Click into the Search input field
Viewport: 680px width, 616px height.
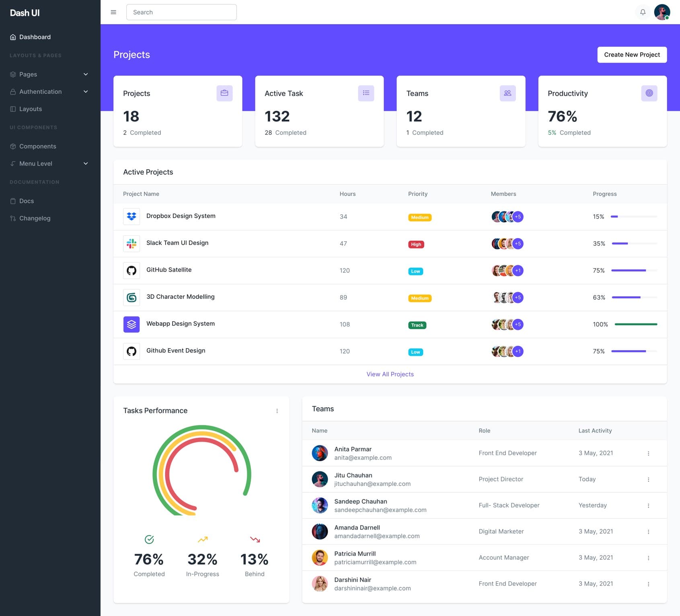(x=181, y=12)
